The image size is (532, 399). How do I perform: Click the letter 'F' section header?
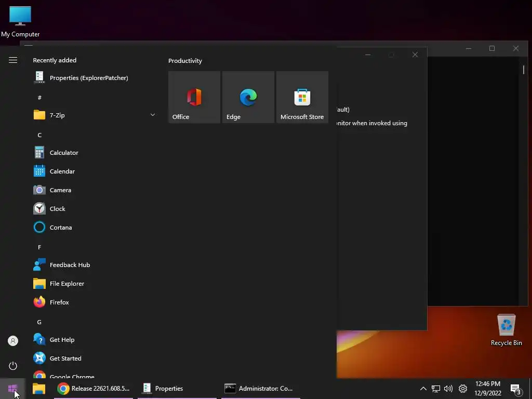tap(39, 247)
